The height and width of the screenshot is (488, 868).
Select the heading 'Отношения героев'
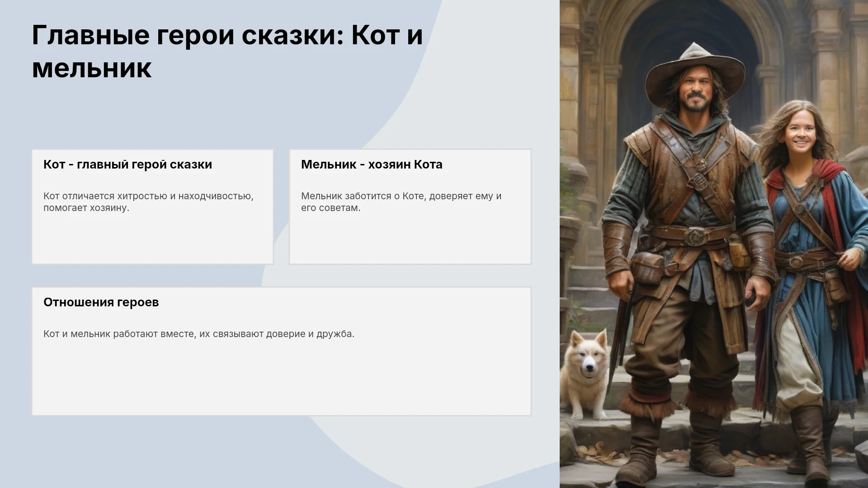tap(101, 302)
